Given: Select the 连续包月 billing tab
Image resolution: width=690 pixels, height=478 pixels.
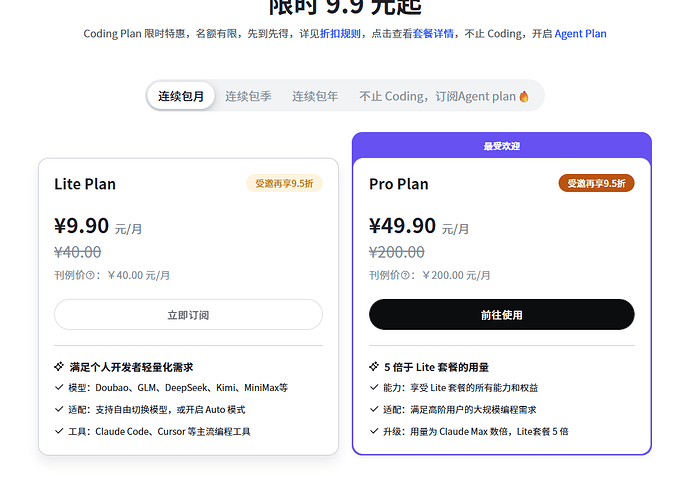Looking at the screenshot, I should click(x=181, y=96).
